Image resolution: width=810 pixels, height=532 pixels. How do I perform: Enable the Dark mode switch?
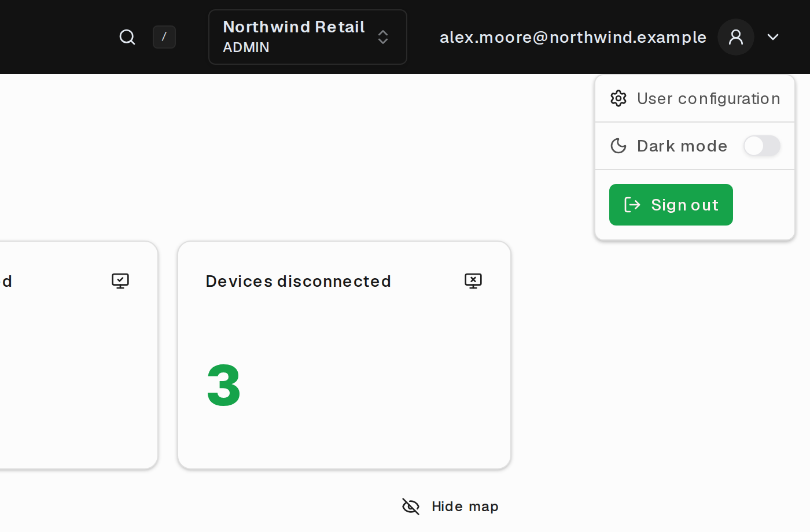[x=762, y=146]
